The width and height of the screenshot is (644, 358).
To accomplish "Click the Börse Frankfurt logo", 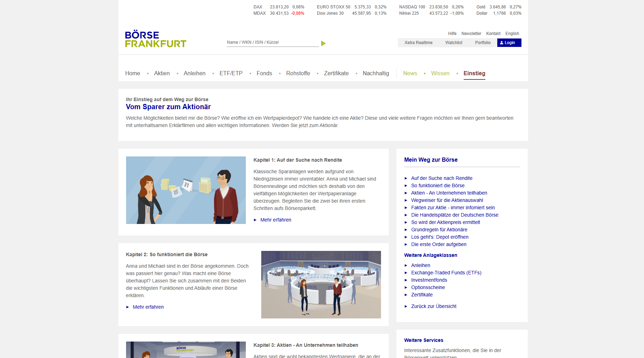I will [x=155, y=39].
